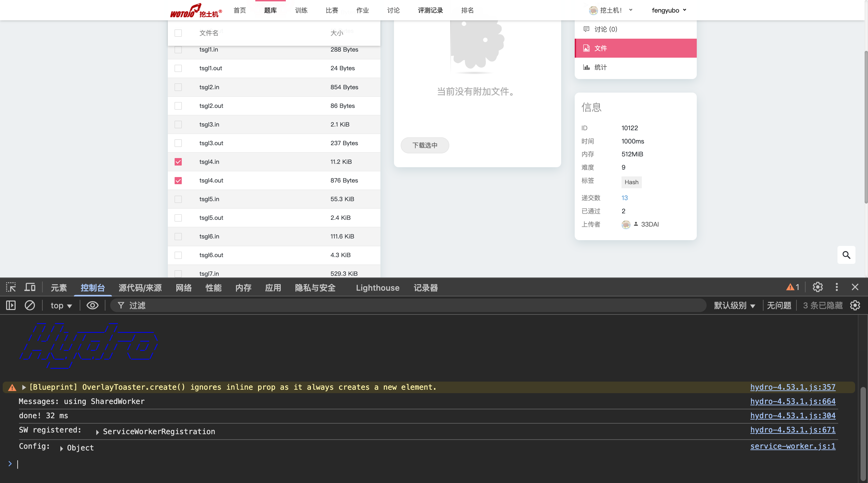Toggle the select-all checkbox in file header
This screenshot has height=483, width=868.
point(178,33)
